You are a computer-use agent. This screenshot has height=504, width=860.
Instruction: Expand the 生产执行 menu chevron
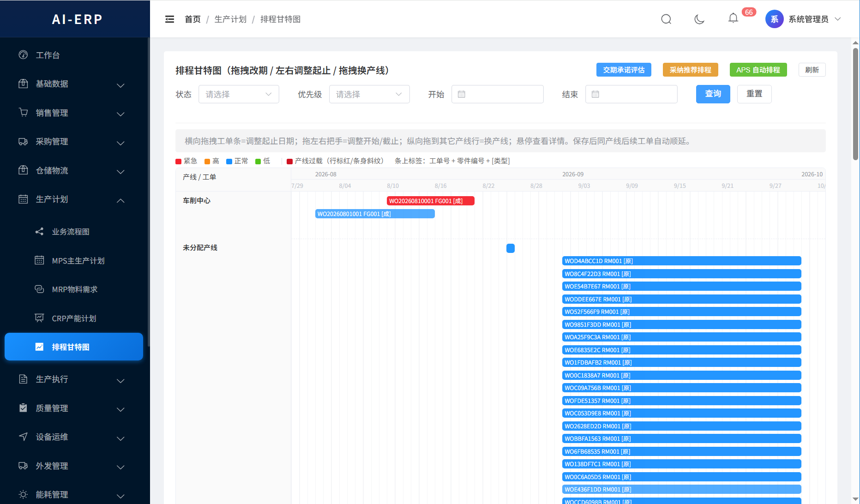[x=120, y=381]
